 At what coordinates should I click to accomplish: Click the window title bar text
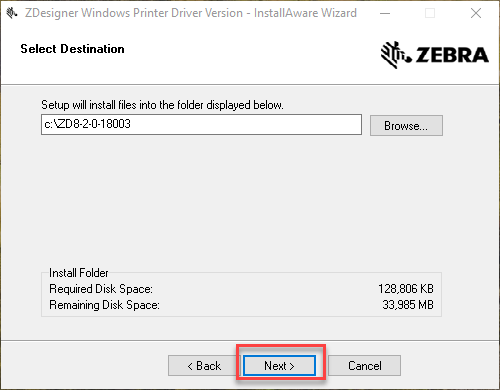(191, 13)
